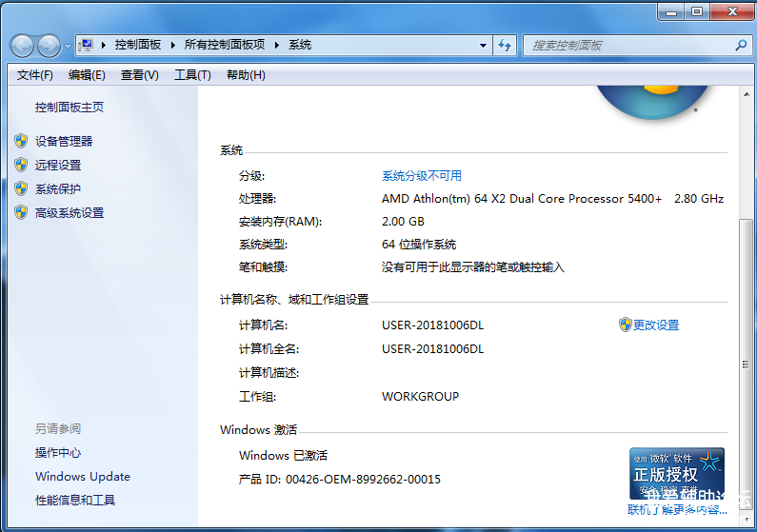Click the Back navigation arrow button

click(22, 46)
